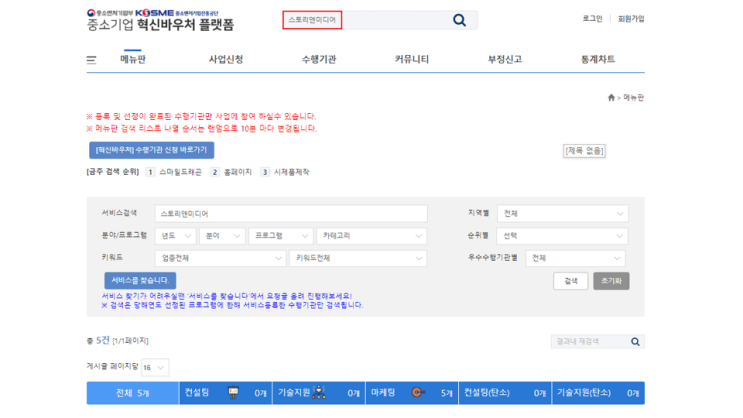Viewport: 743px width, 418px height.
Task: Select the 전체 5개 category tab
Action: tap(133, 393)
